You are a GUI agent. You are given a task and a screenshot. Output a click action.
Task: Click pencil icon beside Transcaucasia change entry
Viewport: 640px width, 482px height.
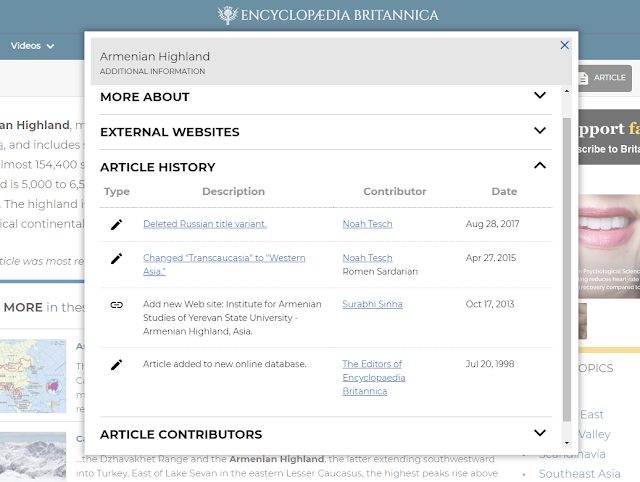117,258
